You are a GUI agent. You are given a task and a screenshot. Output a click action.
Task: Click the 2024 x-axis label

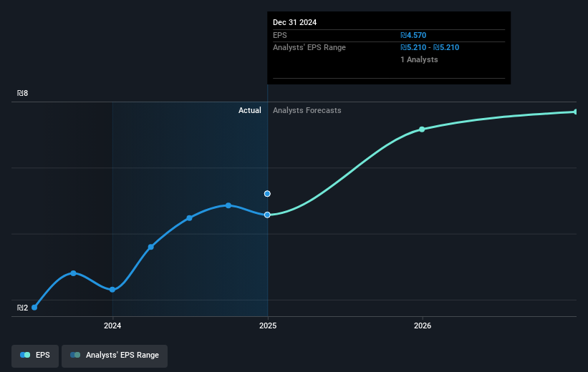point(112,325)
